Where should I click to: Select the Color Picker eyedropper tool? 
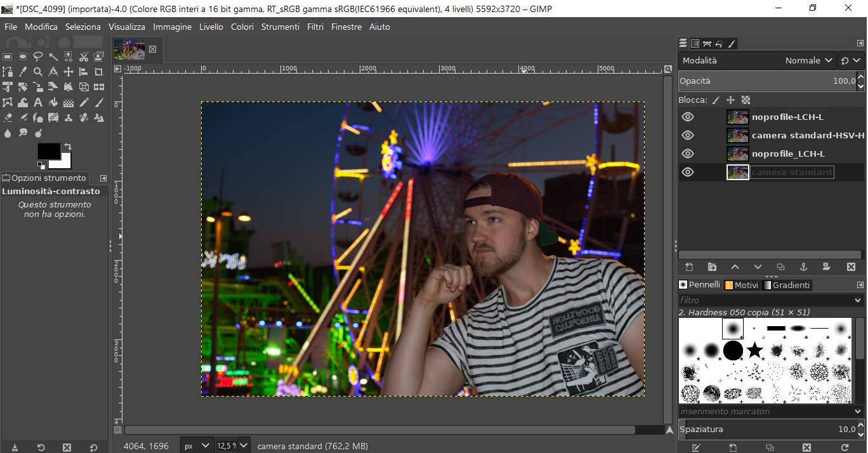[x=23, y=72]
